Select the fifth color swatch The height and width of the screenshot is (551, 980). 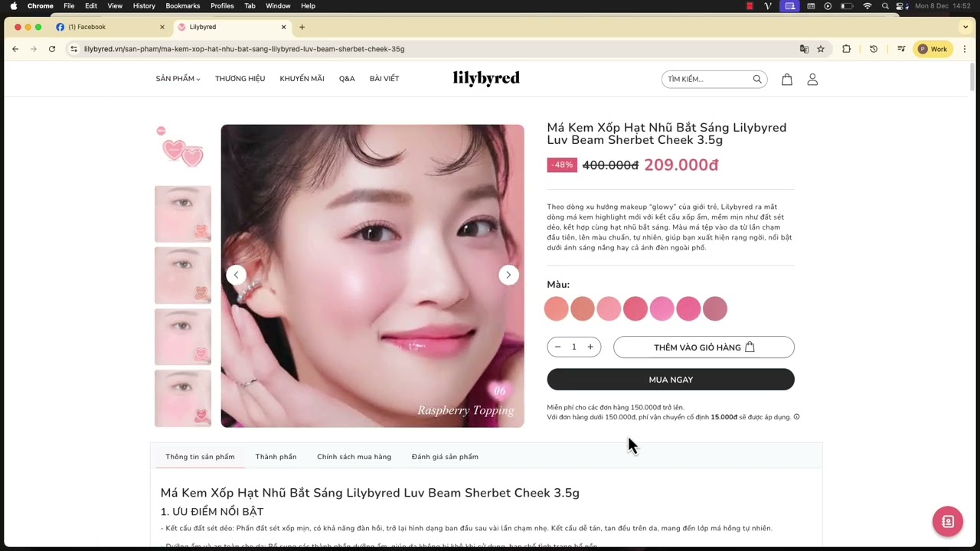[x=662, y=308]
